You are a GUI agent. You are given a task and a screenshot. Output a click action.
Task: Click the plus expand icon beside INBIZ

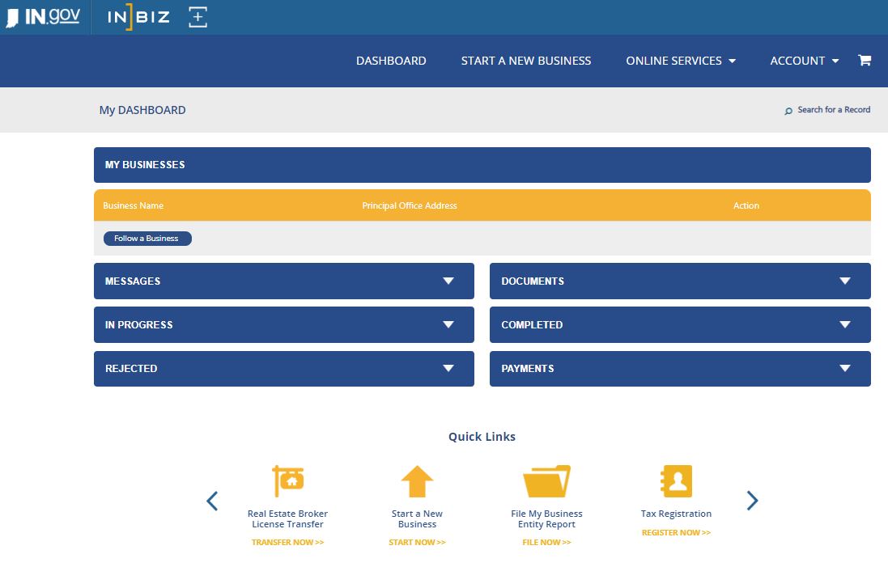pyautogui.click(x=198, y=17)
